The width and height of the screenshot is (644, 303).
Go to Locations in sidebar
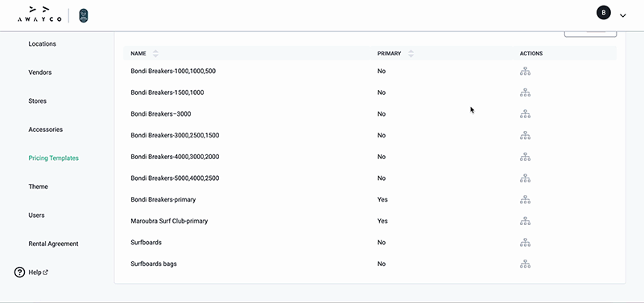43,44
